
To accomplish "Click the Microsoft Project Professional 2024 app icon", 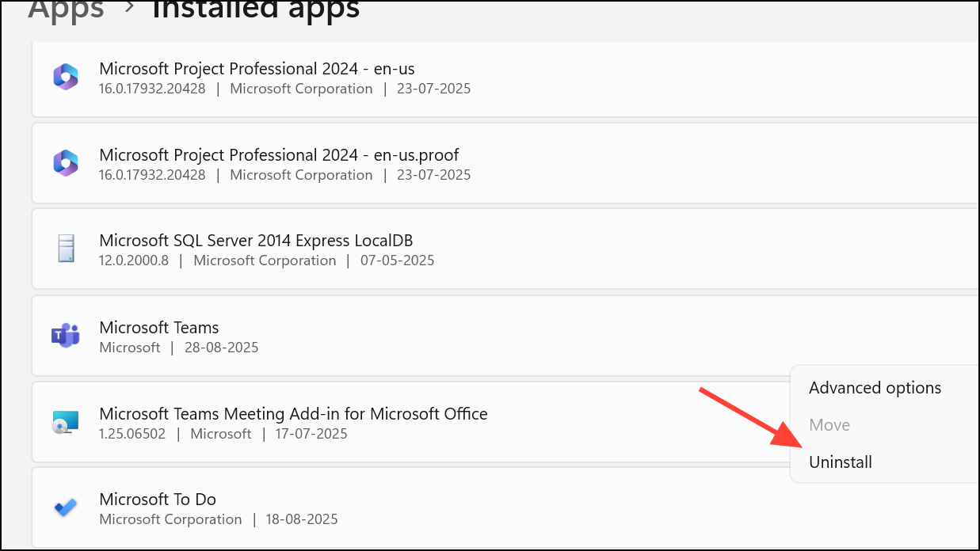I will click(64, 76).
